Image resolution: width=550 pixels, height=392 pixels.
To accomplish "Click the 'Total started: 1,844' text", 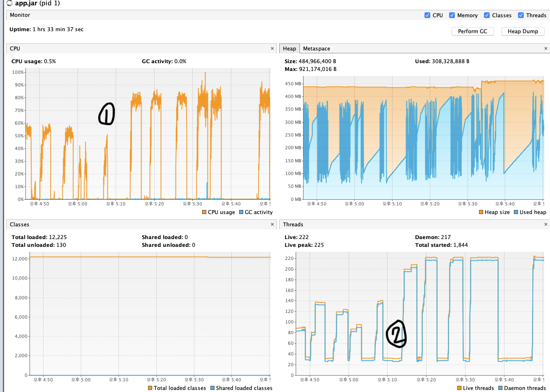I will coord(441,245).
